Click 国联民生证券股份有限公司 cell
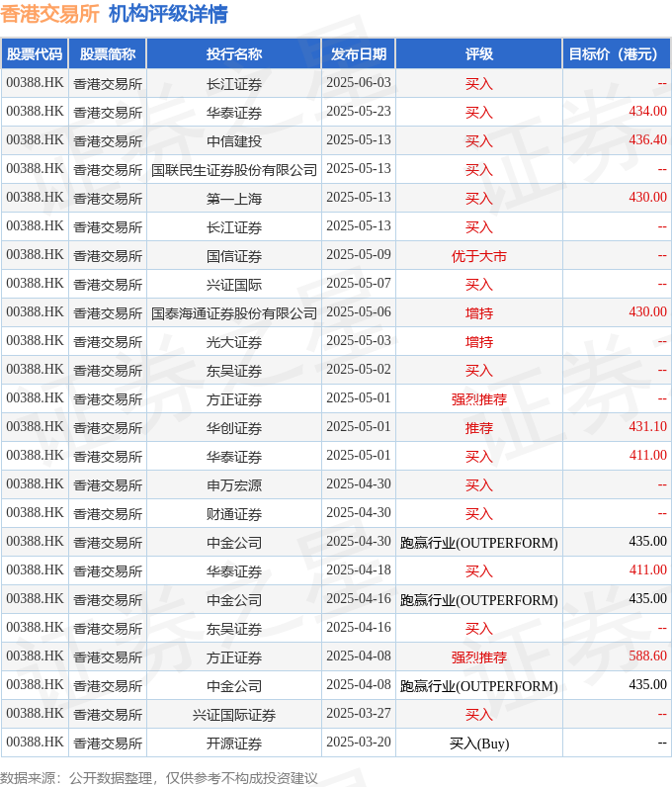Viewport: 672px width, 787px height. point(234,170)
